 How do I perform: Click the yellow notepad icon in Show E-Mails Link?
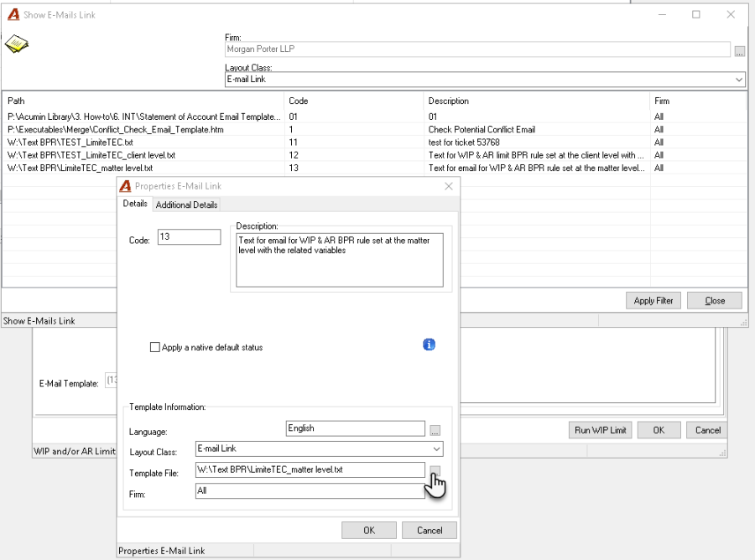pyautogui.click(x=17, y=44)
